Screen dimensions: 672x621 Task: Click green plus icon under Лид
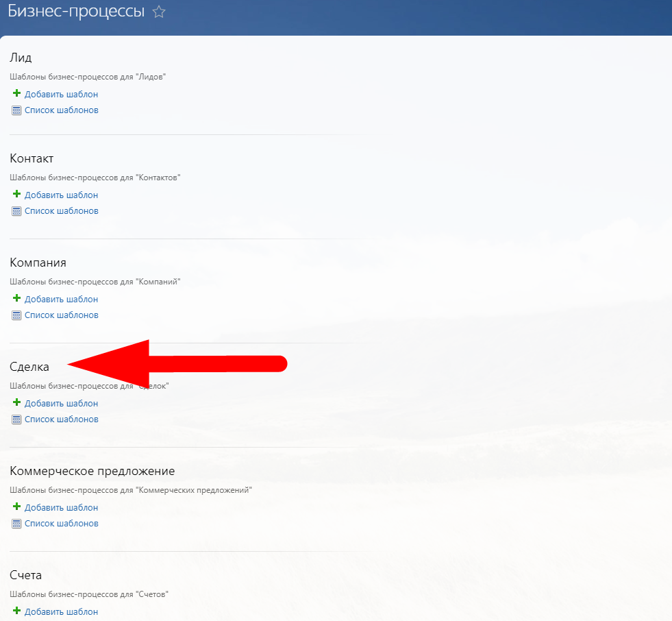click(x=16, y=94)
